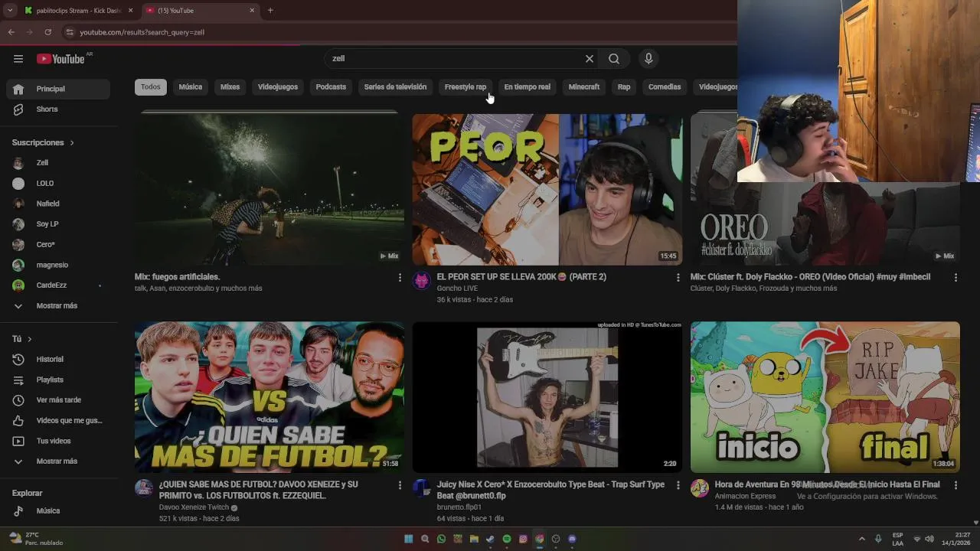Click Animacion Express channel avatar
980x551 pixels.
700,488
